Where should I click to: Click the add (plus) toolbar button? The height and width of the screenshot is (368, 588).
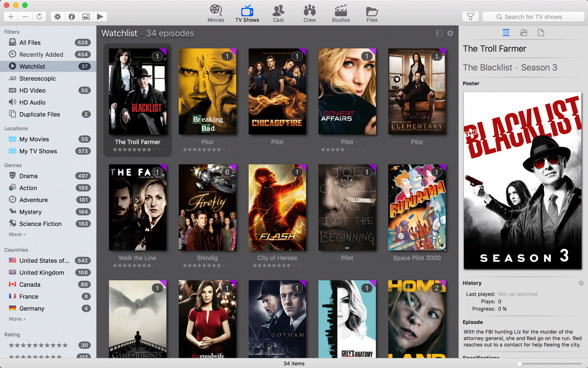coord(11,17)
